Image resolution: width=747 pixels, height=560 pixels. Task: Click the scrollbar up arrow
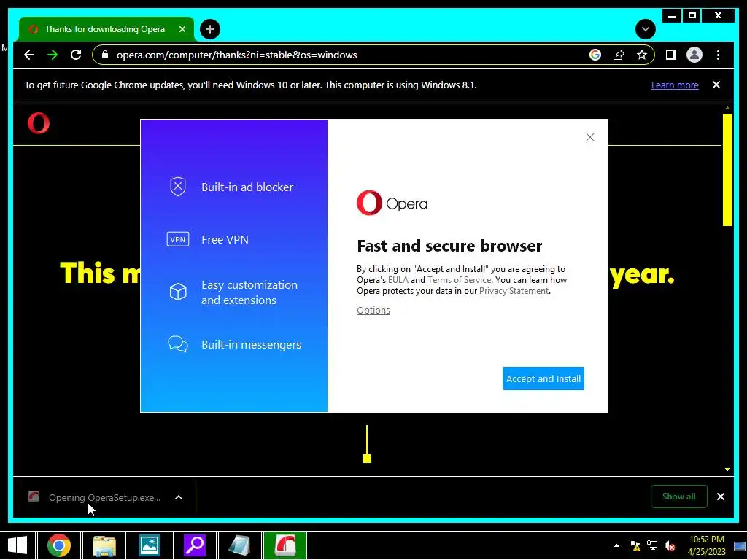(727, 108)
